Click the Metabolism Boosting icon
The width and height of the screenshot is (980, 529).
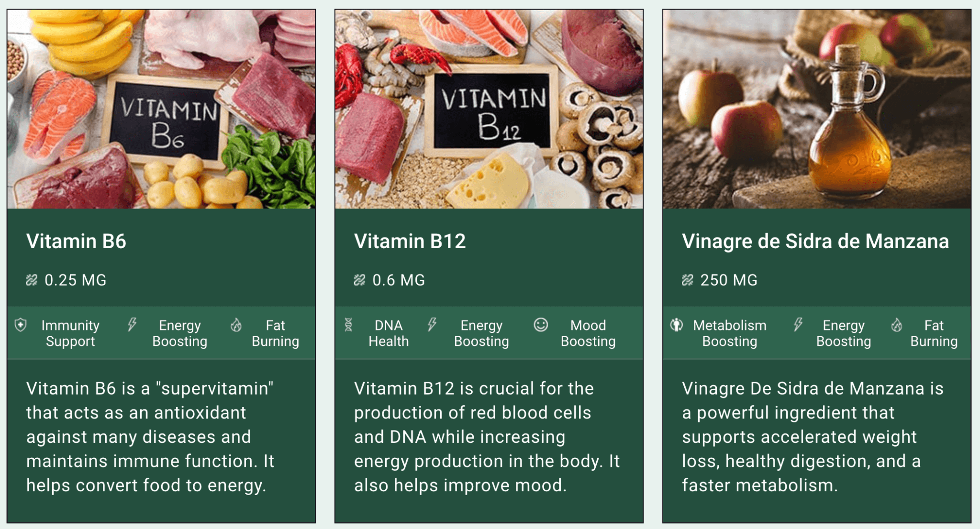pos(676,325)
